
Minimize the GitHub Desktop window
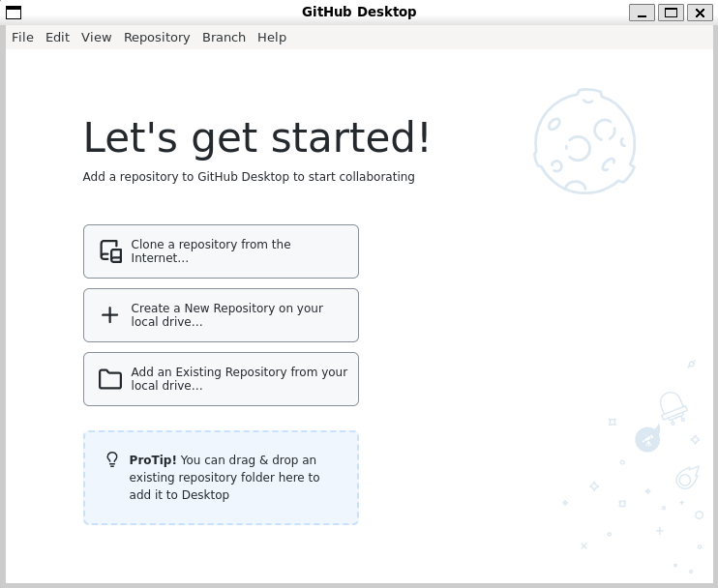click(x=642, y=13)
